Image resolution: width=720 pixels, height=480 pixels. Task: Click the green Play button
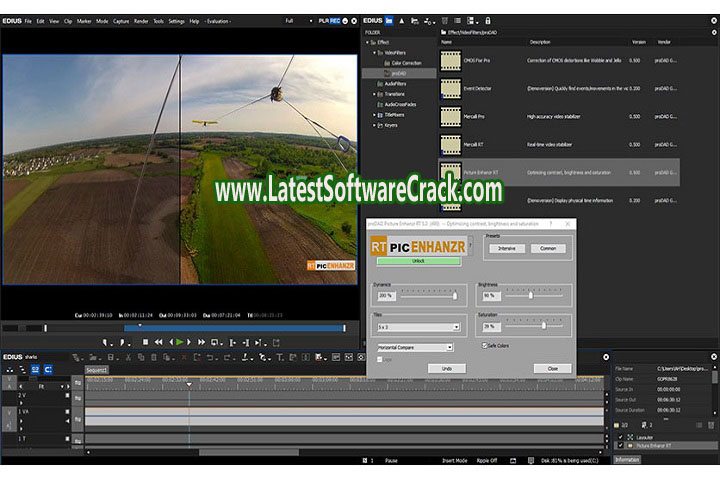pos(180,342)
